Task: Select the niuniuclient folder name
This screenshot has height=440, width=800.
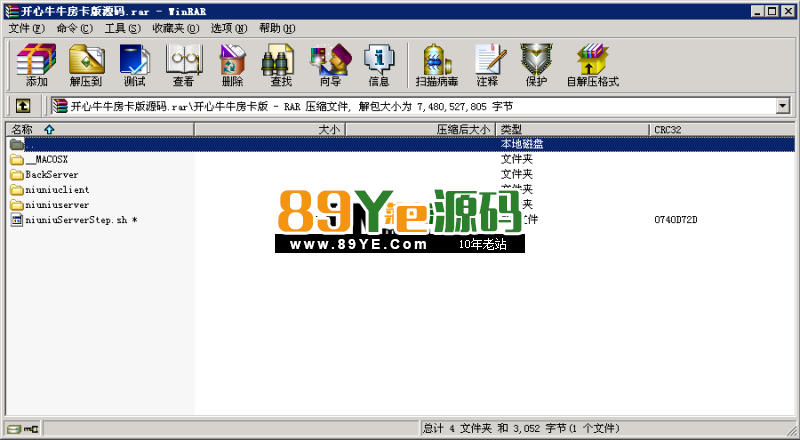Action: tap(57, 190)
